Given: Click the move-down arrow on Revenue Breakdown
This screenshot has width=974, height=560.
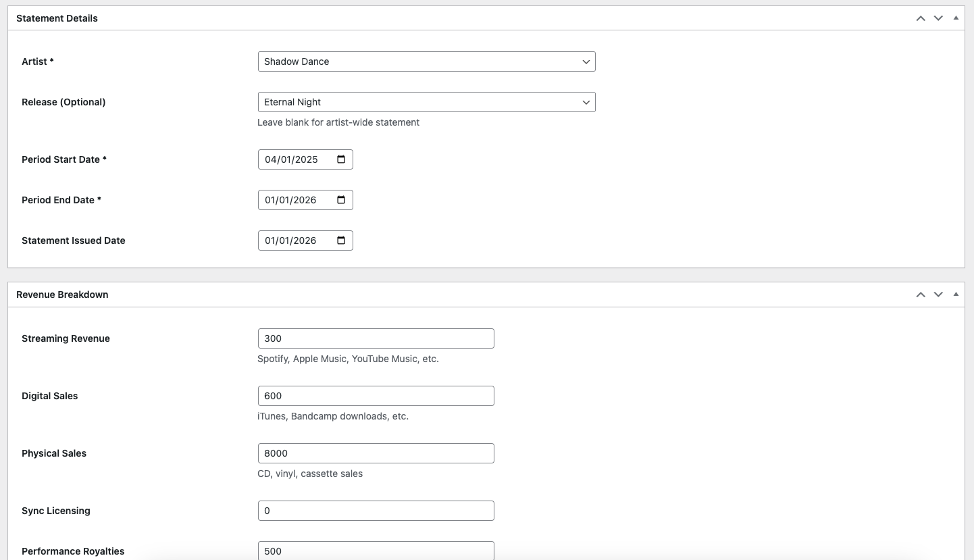Looking at the screenshot, I should point(938,295).
